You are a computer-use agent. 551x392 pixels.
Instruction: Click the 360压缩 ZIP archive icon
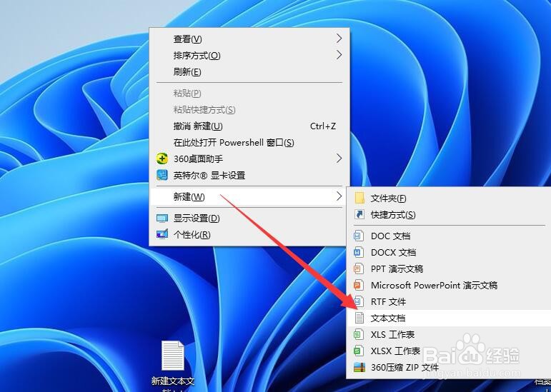coord(359,367)
